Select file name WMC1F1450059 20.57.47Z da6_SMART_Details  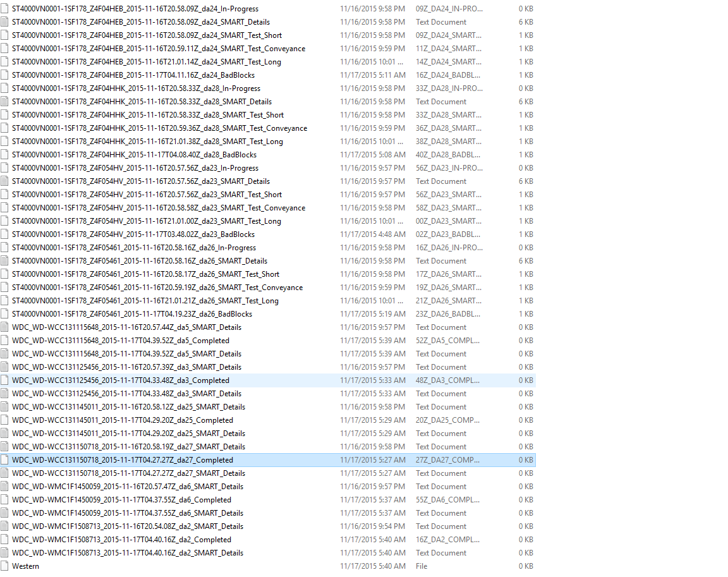128,487
